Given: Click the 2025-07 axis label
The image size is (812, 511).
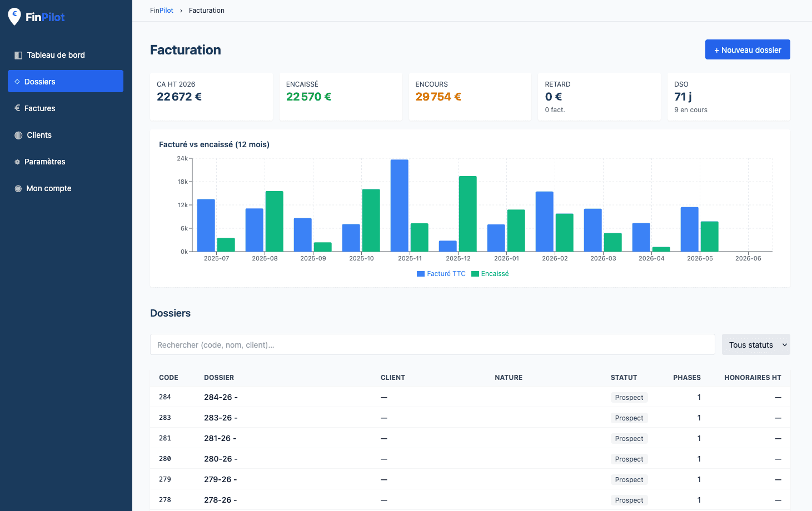Looking at the screenshot, I should coord(216,258).
